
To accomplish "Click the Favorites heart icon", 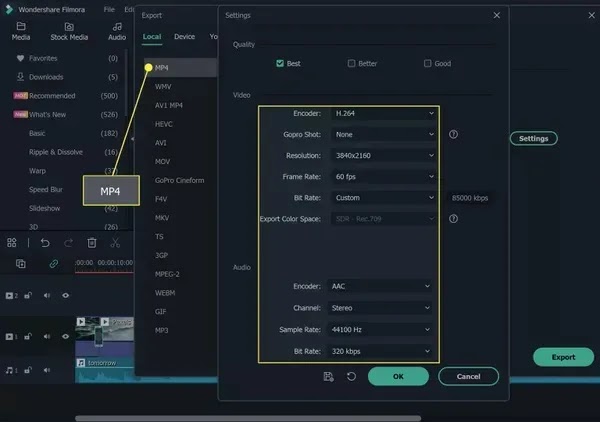I will click(20, 58).
